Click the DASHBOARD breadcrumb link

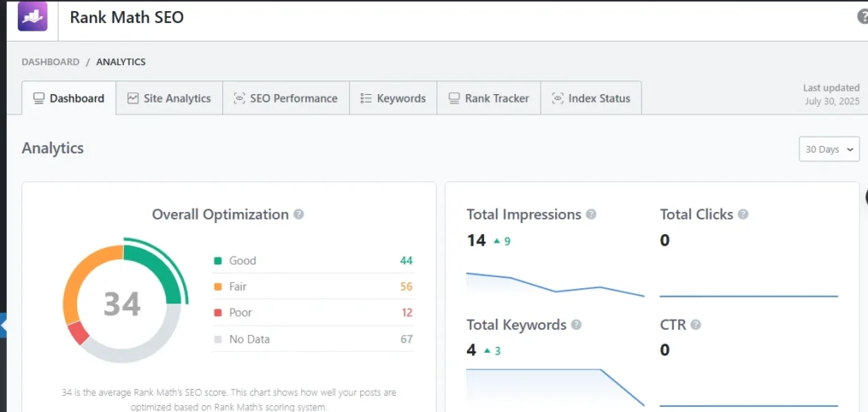tap(50, 62)
